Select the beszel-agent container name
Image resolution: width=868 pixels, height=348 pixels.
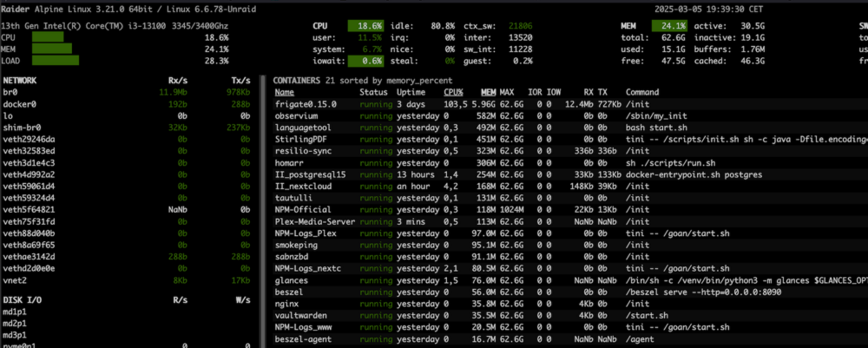point(303,339)
